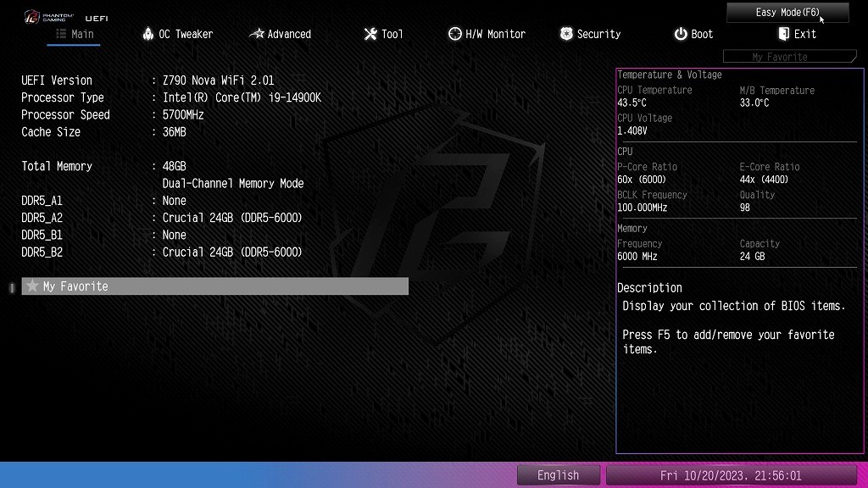Click the Security shield icon
The image size is (868, 488).
click(x=566, y=34)
